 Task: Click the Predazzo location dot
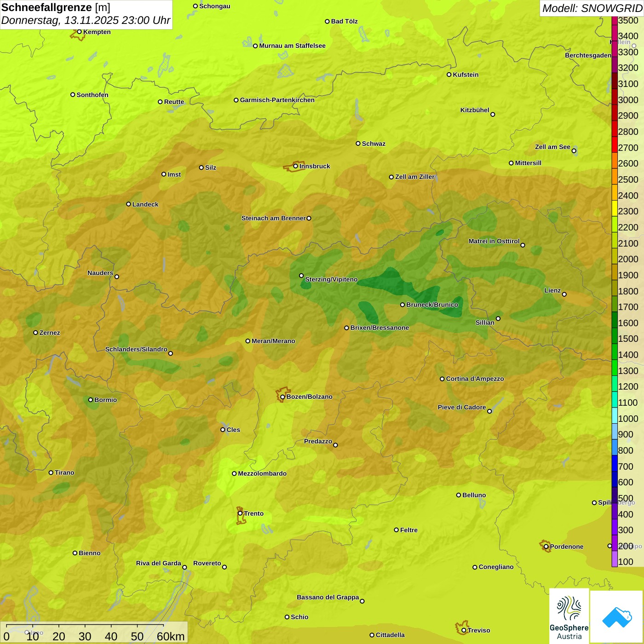pos(335,445)
